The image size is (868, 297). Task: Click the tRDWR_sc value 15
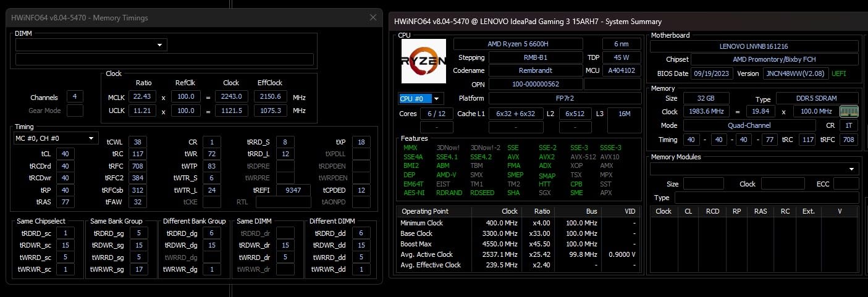tap(65, 245)
